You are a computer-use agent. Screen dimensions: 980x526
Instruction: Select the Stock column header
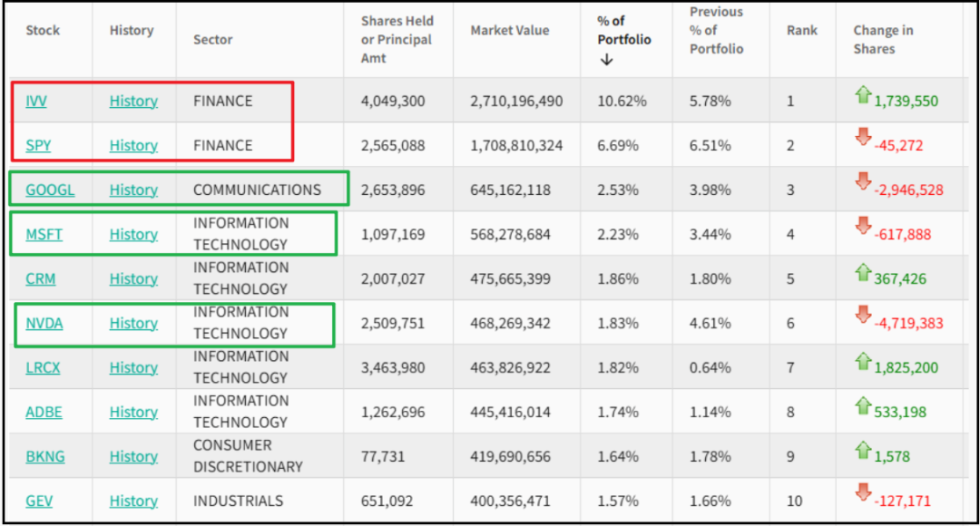pyautogui.click(x=43, y=30)
